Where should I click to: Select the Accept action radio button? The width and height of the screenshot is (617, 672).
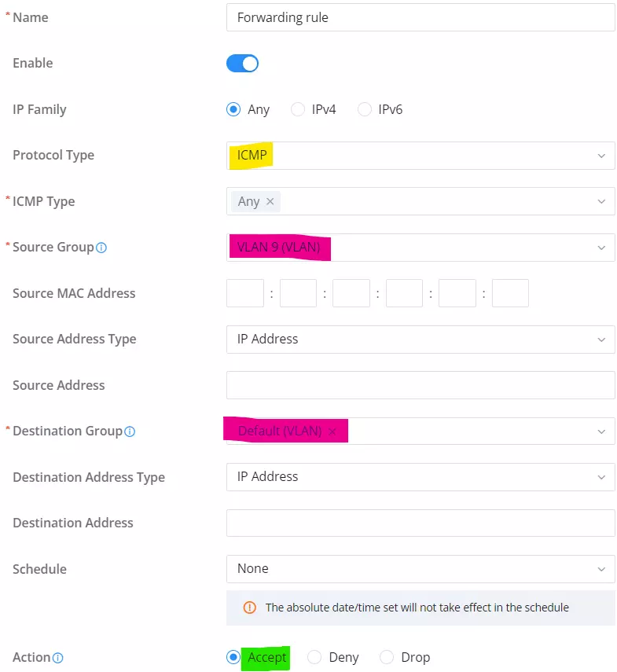[233, 657]
